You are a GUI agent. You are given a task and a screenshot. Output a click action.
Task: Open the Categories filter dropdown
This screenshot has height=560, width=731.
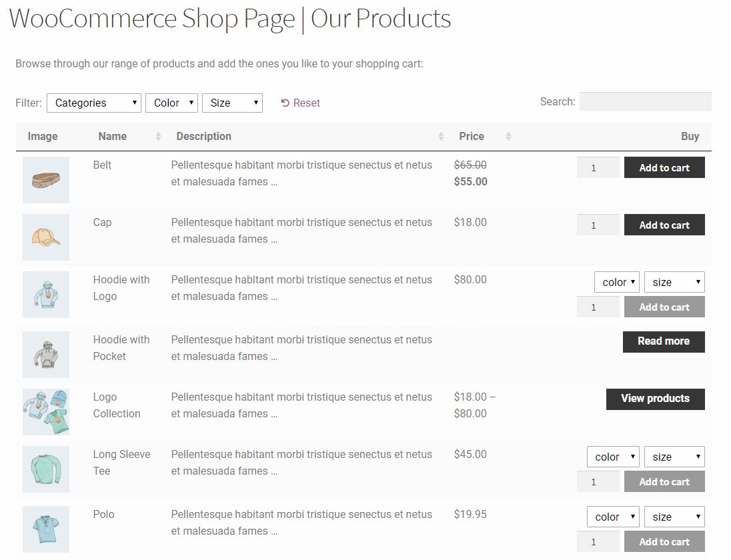coord(93,103)
